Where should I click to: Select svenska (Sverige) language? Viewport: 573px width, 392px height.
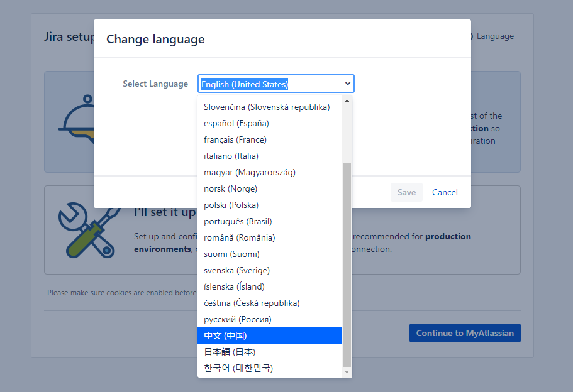(x=269, y=271)
